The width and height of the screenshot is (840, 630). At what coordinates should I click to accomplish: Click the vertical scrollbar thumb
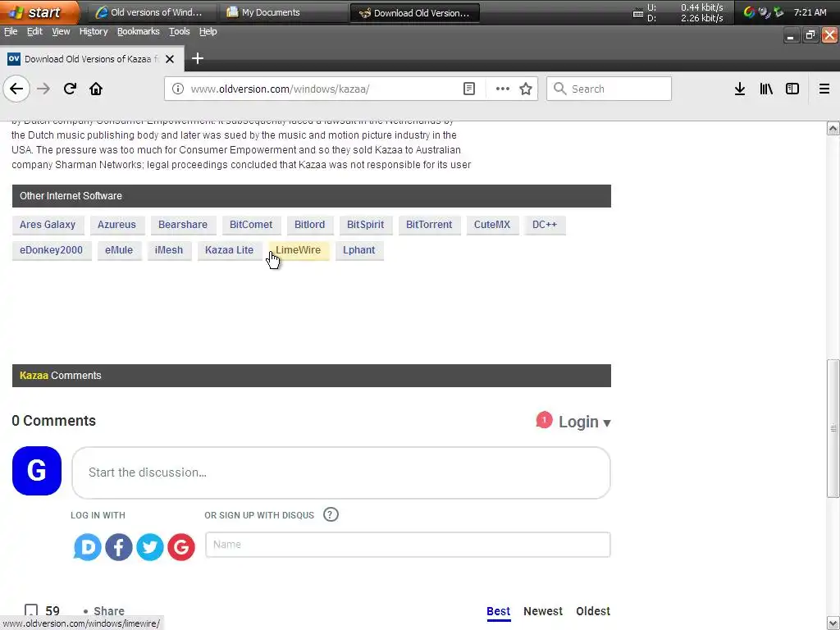[x=833, y=428]
